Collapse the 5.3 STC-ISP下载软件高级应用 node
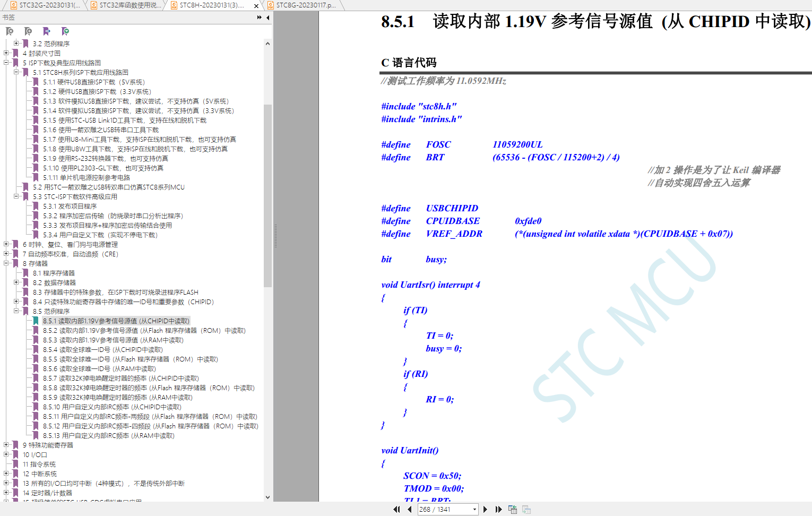The width and height of the screenshot is (812, 516). [16, 196]
